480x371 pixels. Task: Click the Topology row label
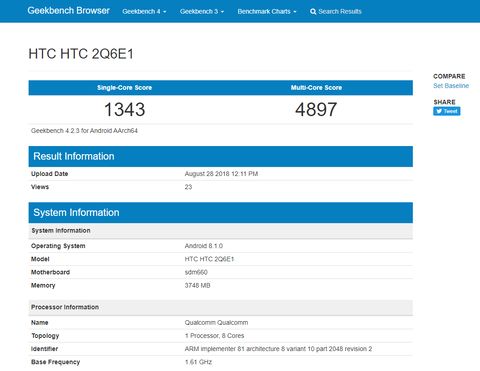[x=45, y=336]
